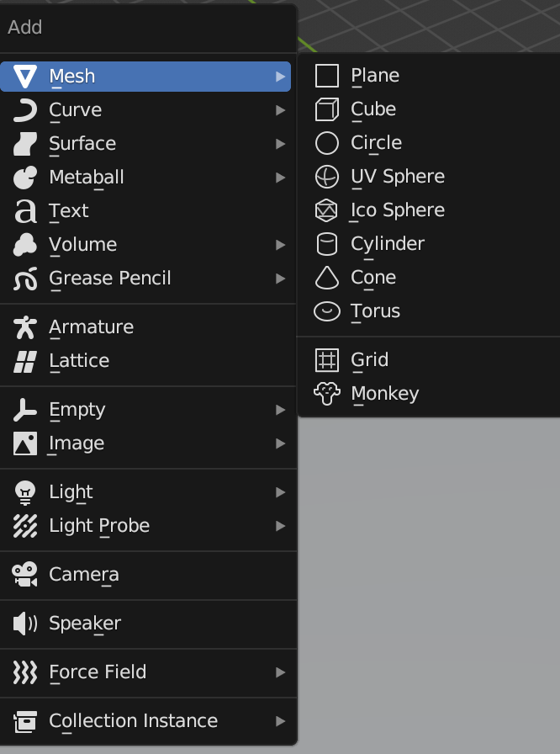Click the Ico Sphere icon
This screenshot has height=754, width=560.
tap(326, 210)
